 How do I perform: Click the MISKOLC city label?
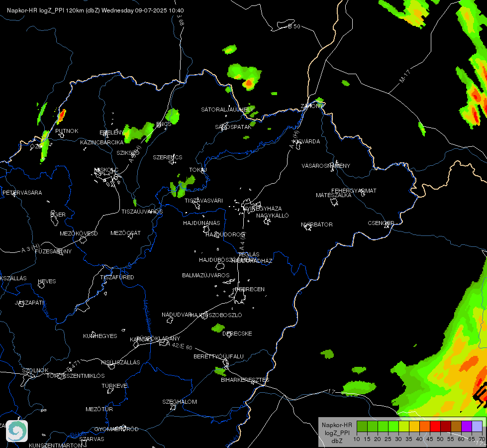click(106, 170)
